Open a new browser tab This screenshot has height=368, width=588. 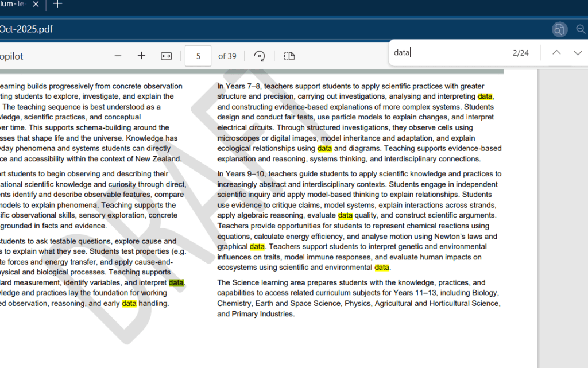(57, 5)
